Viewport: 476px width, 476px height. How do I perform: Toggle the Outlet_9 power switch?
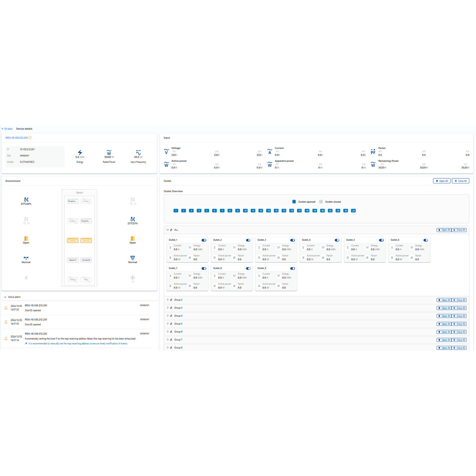293,268
